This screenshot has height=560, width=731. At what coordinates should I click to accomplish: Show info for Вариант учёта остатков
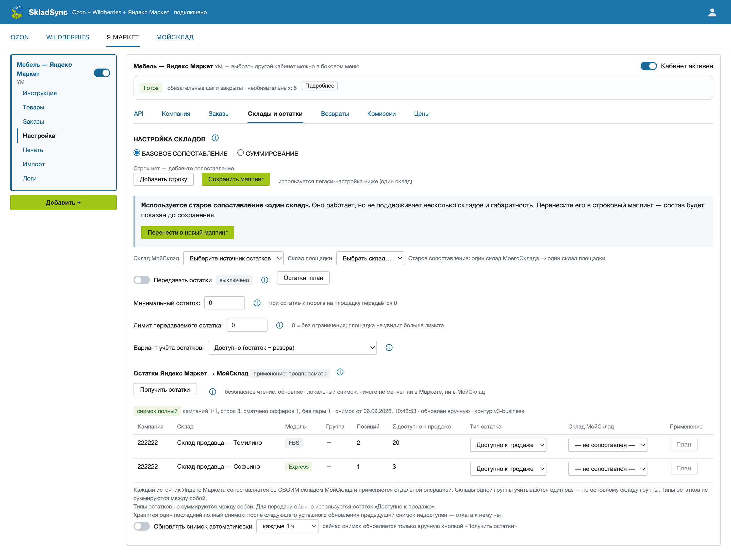389,348
